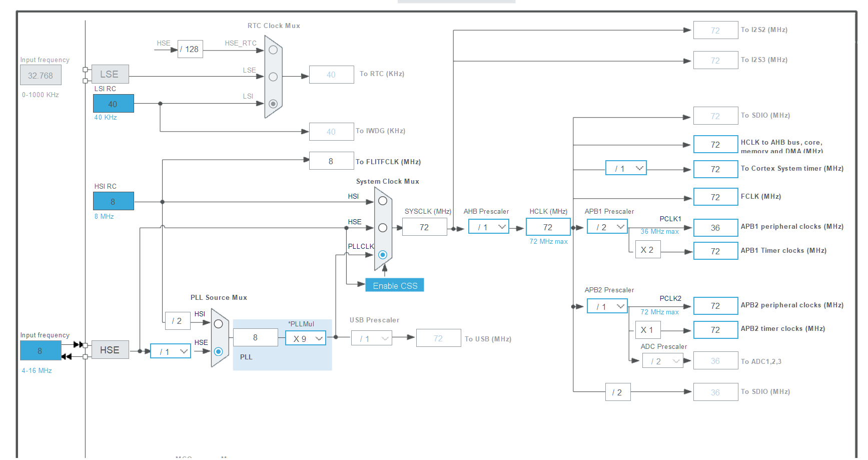Viewport: 868px width, 460px height.
Task: Edit the APB1 peripheral clocks 36 field
Action: pyautogui.click(x=716, y=228)
